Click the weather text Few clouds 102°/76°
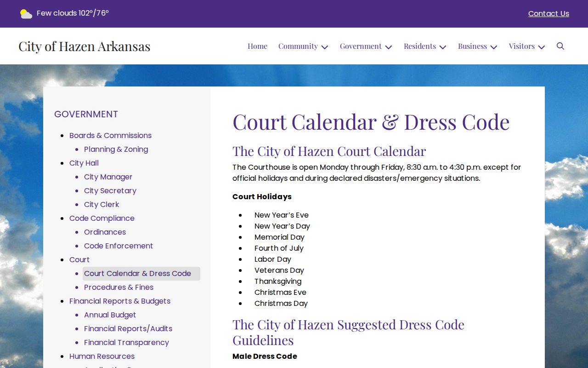Image resolution: width=588 pixels, height=368 pixels. click(73, 13)
